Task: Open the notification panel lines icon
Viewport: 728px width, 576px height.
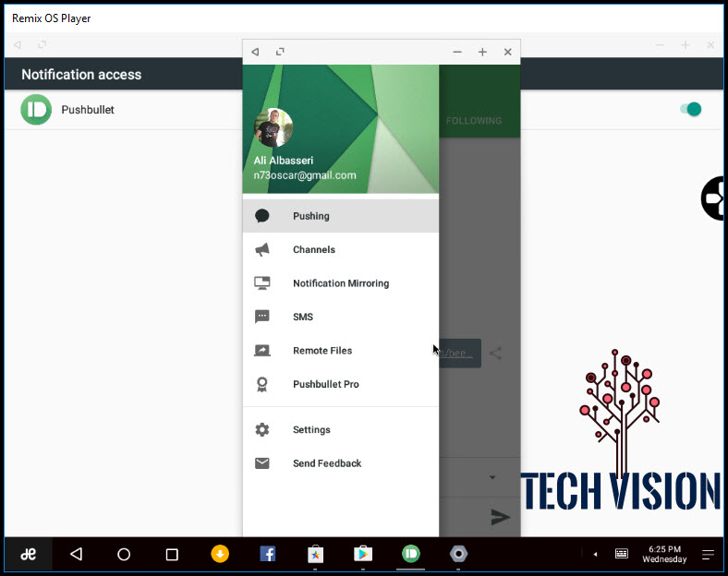Action: [708, 554]
